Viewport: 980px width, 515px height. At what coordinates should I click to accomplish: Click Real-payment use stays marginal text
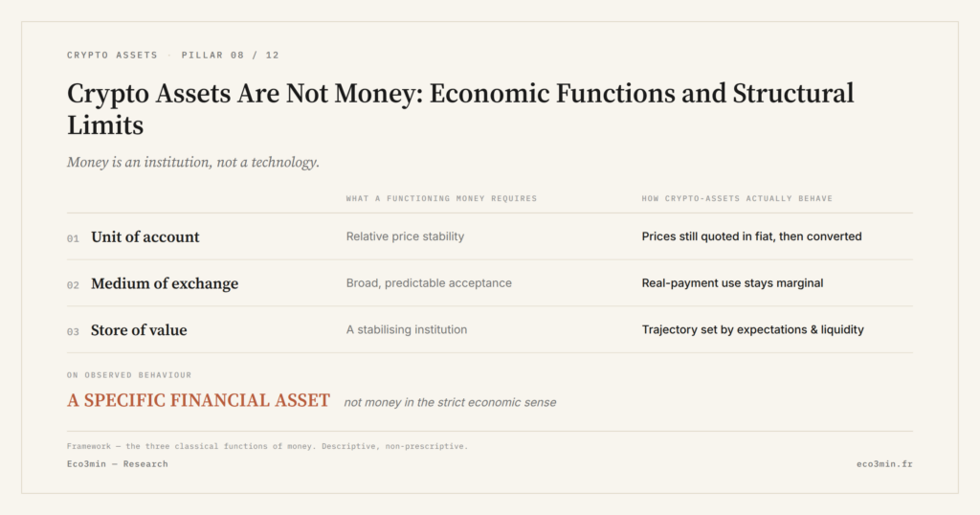coord(732,283)
